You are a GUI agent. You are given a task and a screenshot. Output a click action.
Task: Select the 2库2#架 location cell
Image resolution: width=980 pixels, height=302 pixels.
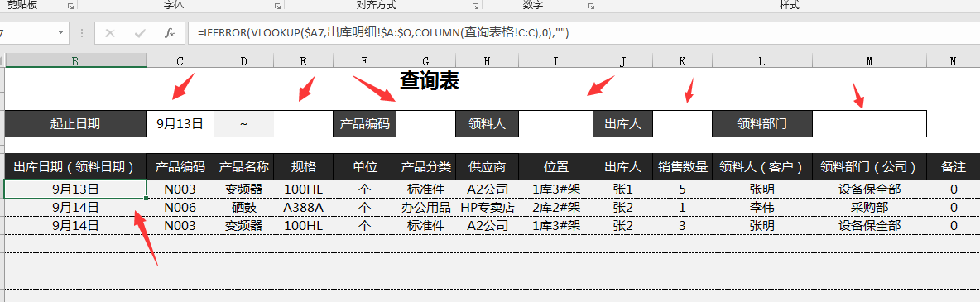point(555,208)
